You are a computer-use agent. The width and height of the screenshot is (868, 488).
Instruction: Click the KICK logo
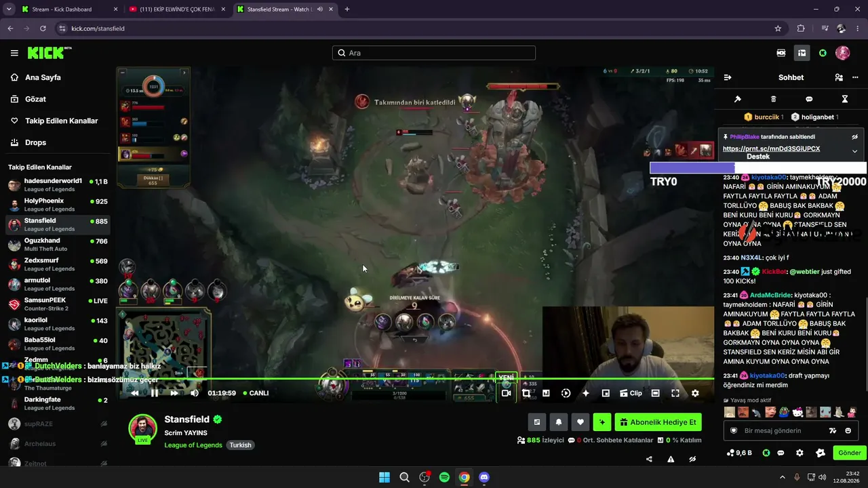click(50, 53)
